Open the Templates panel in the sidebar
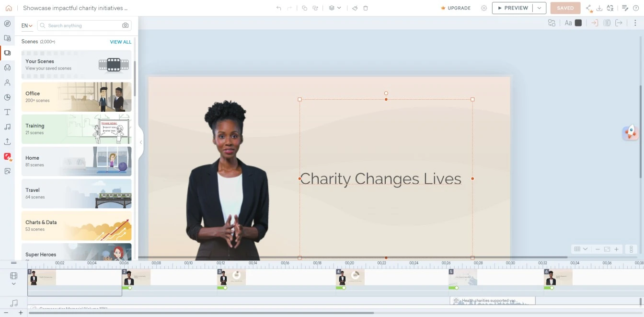The height and width of the screenshot is (317, 644). coord(7,38)
